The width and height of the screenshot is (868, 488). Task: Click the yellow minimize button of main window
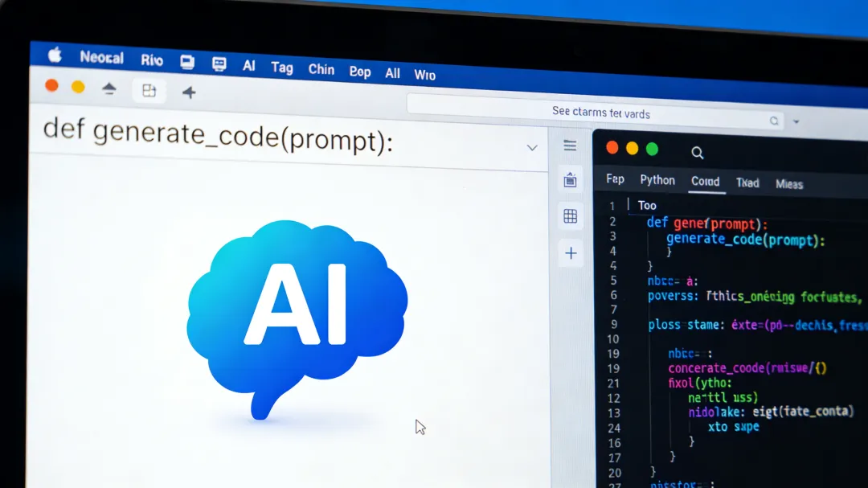[x=78, y=87]
